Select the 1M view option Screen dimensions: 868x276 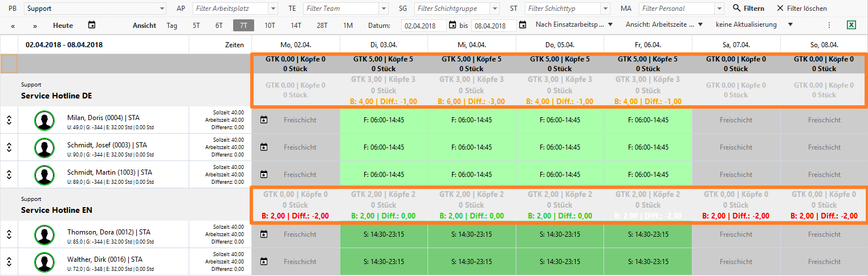[348, 25]
